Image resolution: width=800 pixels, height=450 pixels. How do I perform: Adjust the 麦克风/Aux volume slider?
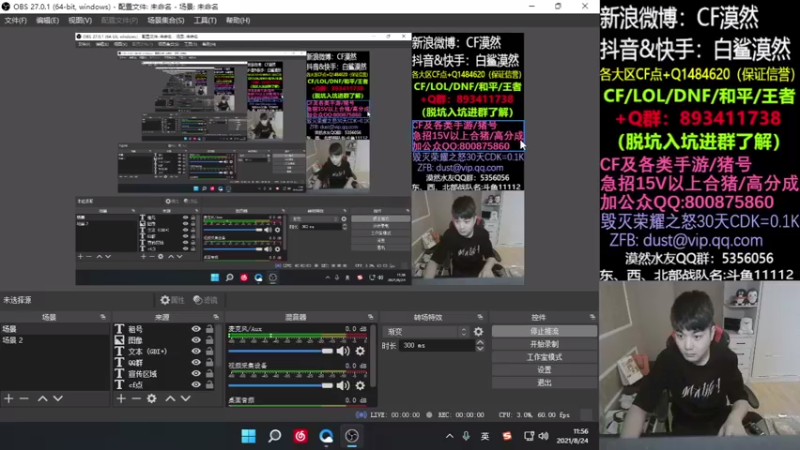coord(280,351)
